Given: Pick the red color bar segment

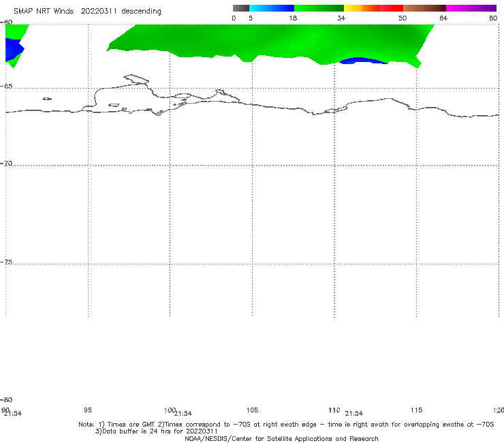Looking at the screenshot, I should pos(391,8).
